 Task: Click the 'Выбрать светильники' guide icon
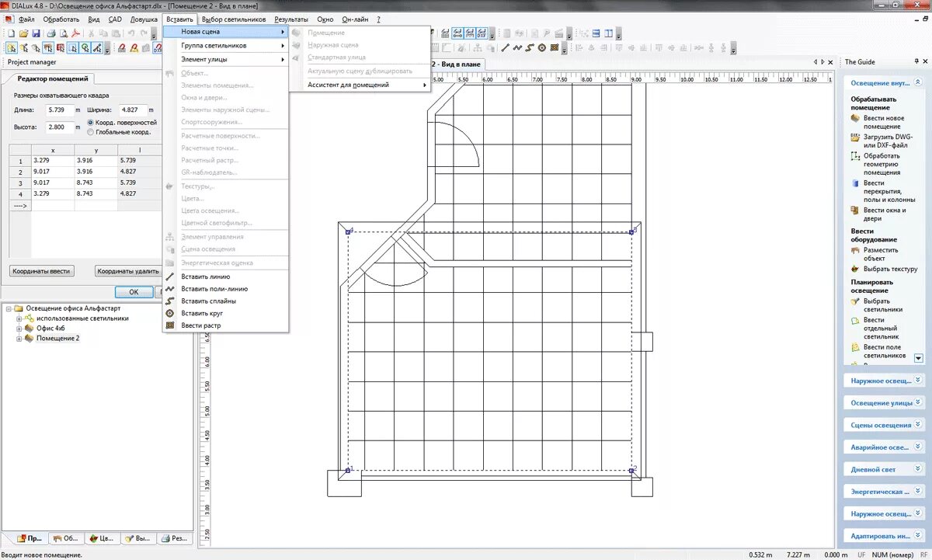tap(855, 301)
